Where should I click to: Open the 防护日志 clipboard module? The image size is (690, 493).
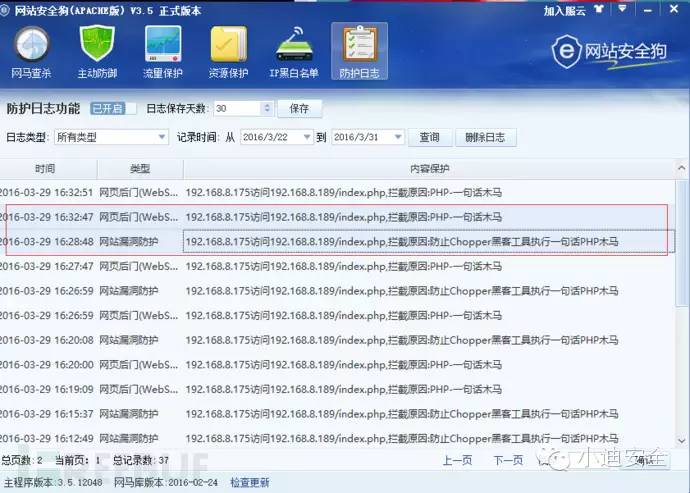point(359,52)
